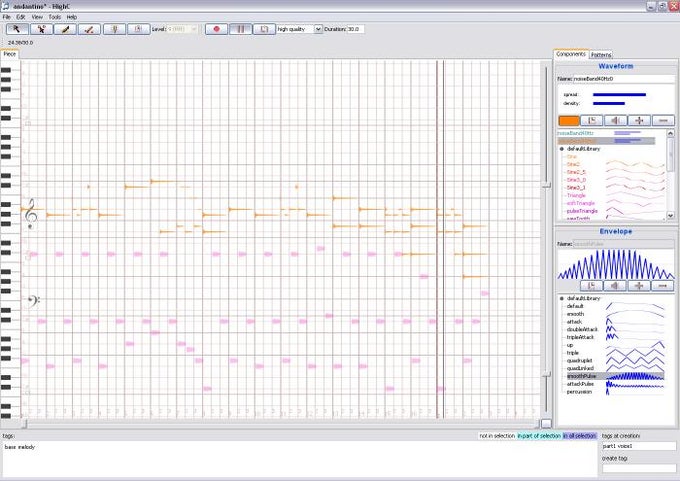Viewport: 680px width, 481px height.
Task: Click the Duration input field
Action: 356,29
